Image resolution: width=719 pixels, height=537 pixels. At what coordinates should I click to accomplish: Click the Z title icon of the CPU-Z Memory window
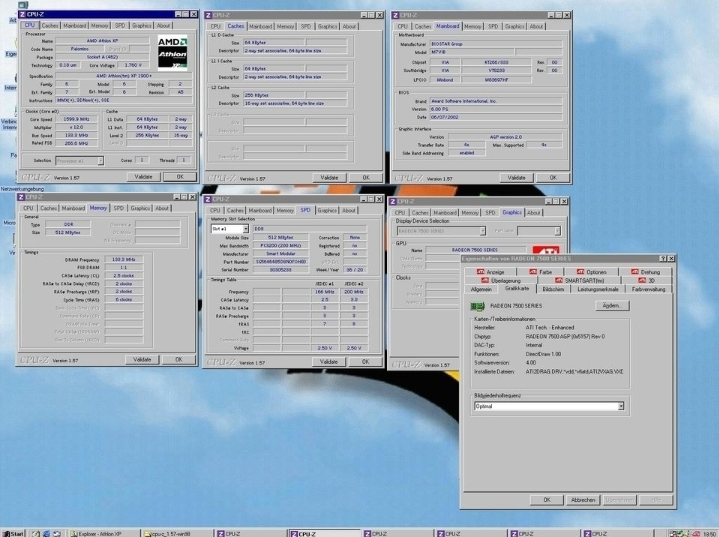tap(21, 197)
